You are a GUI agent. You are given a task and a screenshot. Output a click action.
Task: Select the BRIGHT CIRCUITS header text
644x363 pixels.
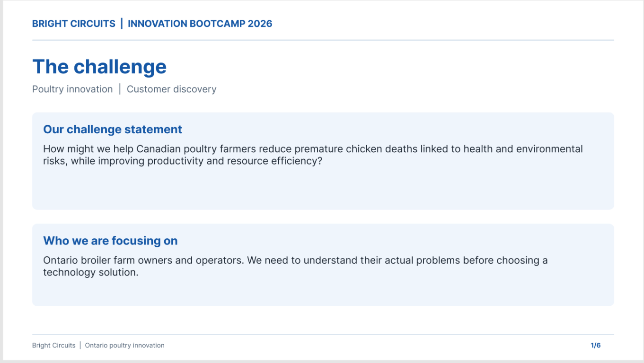74,24
